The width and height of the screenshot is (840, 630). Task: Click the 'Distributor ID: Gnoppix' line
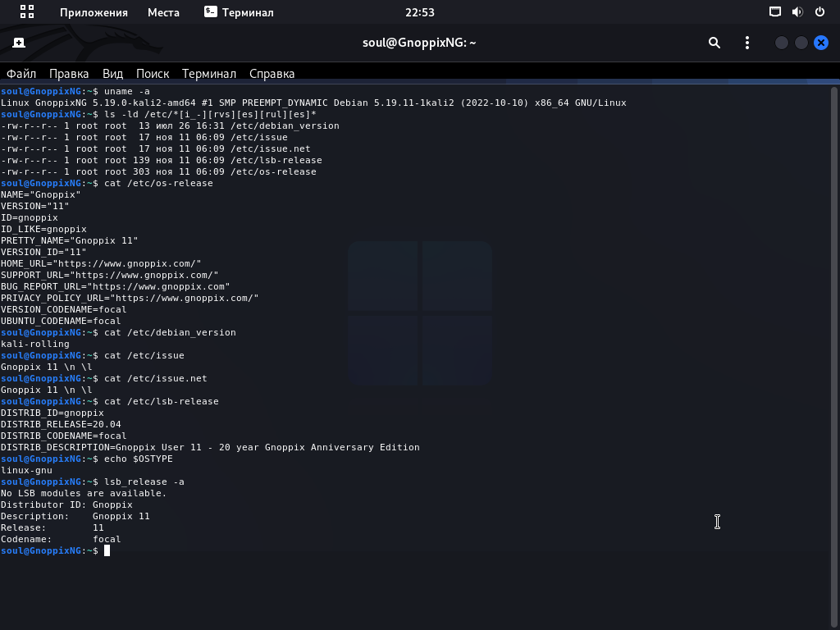point(66,504)
